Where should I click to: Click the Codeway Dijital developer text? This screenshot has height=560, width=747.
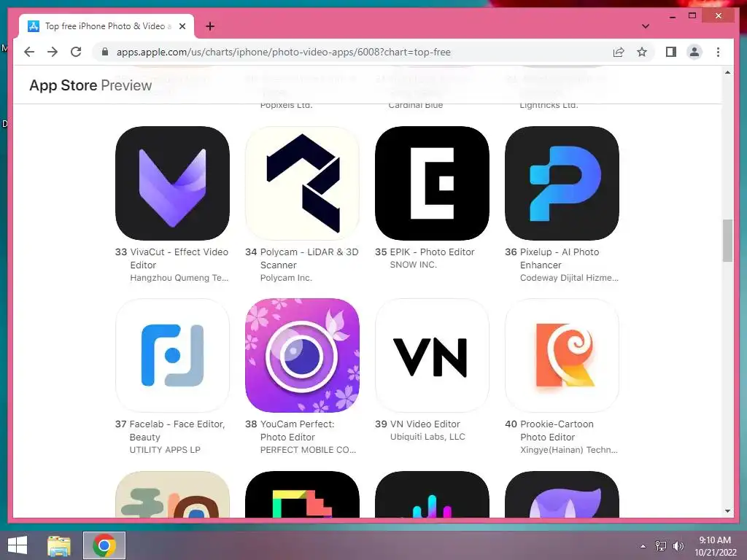click(569, 278)
